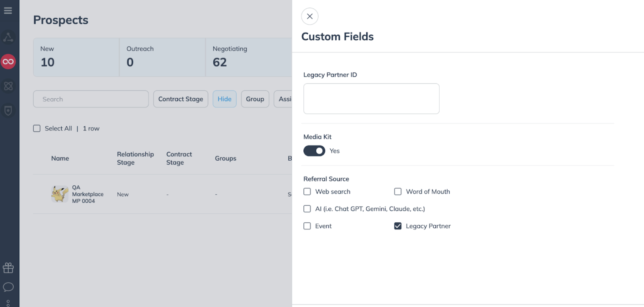Image resolution: width=644 pixels, height=307 pixels.
Task: Close the Custom Fields panel
Action: click(x=310, y=16)
